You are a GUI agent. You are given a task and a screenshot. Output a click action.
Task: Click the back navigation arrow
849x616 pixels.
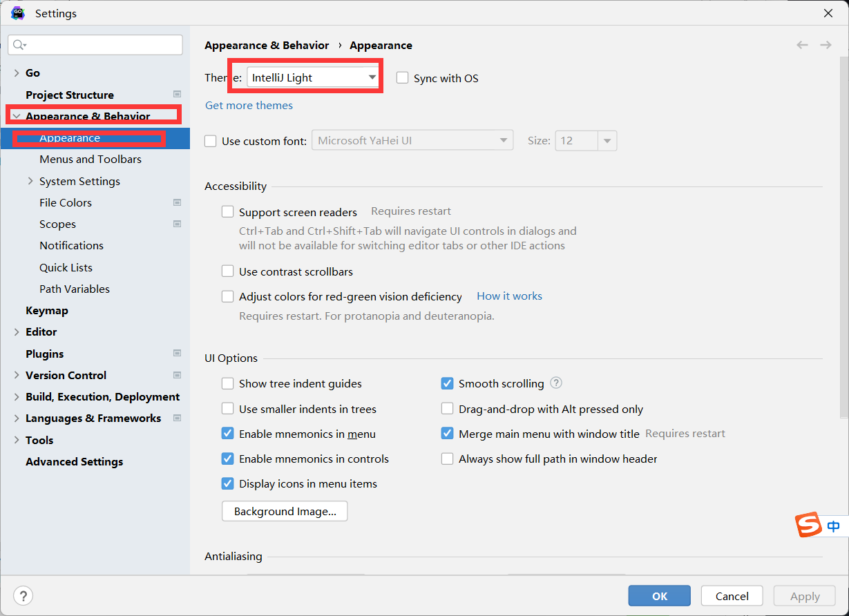802,45
